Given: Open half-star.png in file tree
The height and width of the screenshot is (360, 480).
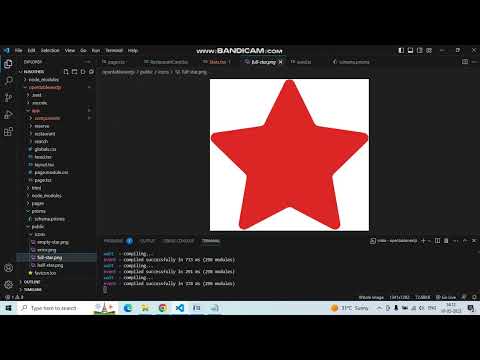Looking at the screenshot, I should point(50,265).
